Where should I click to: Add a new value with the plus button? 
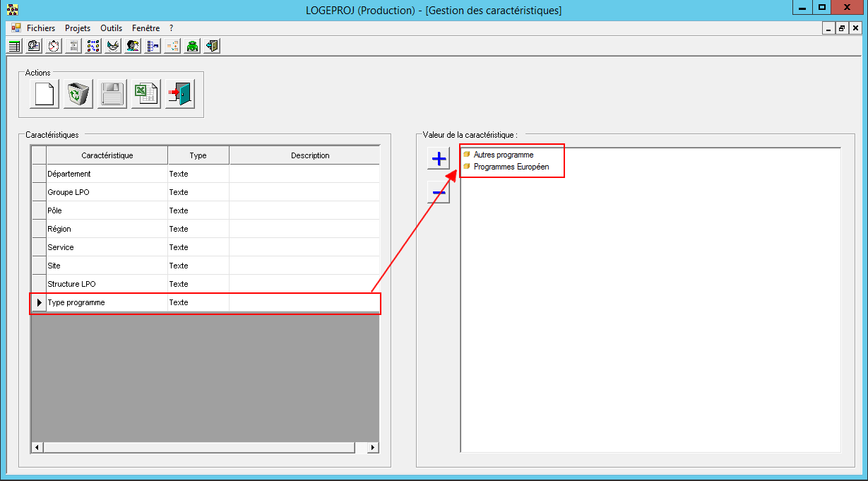[438, 158]
